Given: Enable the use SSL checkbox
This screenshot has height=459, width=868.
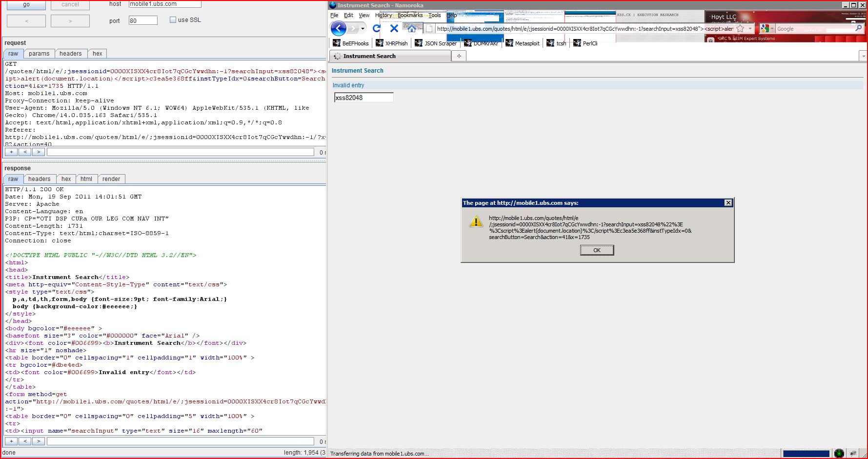Looking at the screenshot, I should pyautogui.click(x=173, y=20).
